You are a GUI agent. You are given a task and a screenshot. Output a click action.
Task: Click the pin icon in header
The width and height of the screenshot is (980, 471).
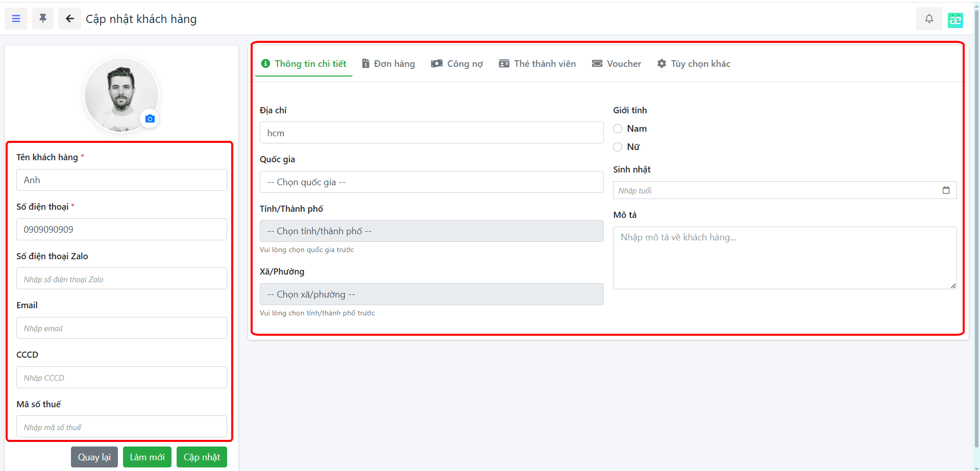[x=43, y=19]
